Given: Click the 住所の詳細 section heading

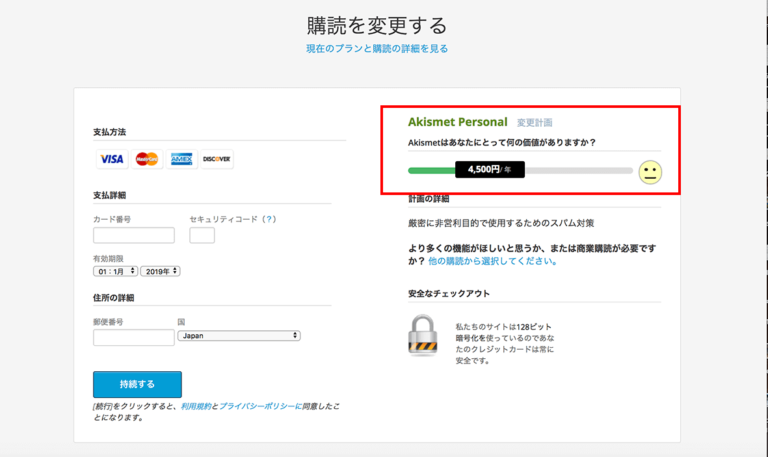Looking at the screenshot, I should [x=114, y=298].
